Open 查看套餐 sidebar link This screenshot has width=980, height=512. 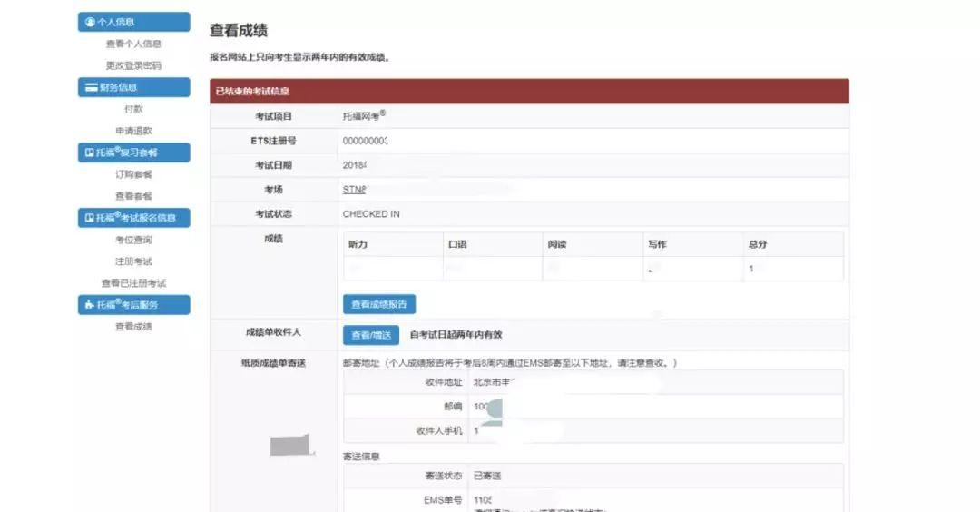click(x=133, y=196)
